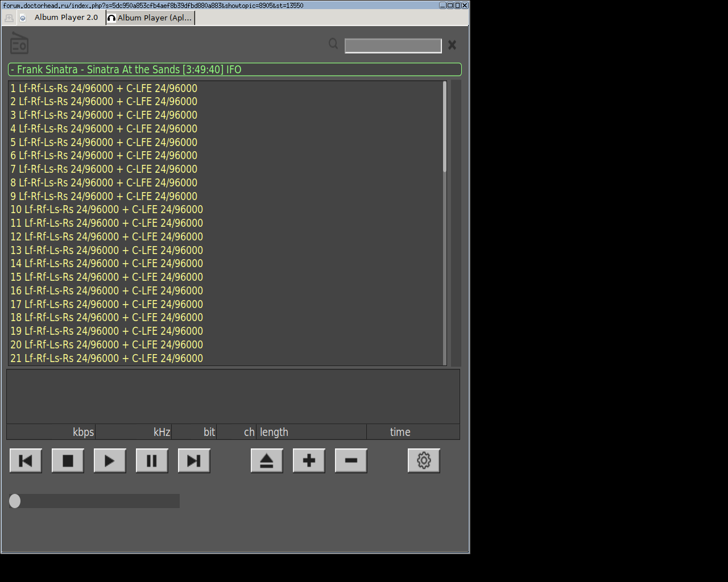The image size is (728, 582).
Task: Minimize the window via title bar button
Action: click(442, 5)
